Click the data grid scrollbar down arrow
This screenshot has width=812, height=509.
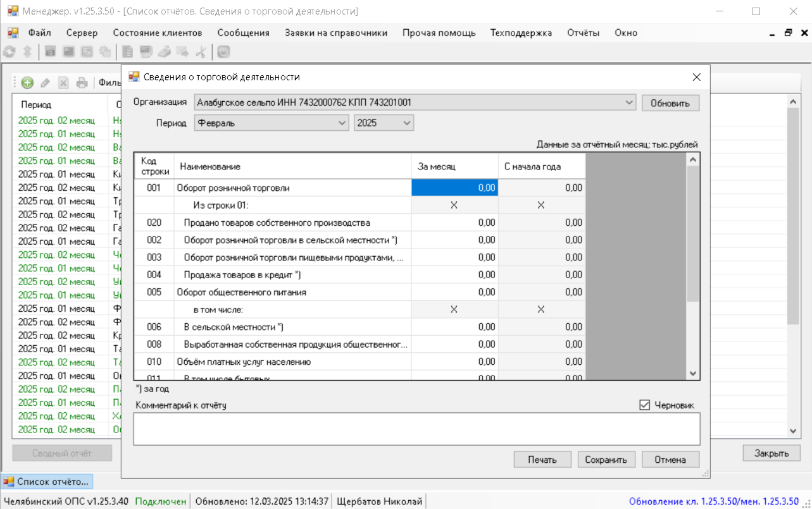click(692, 374)
